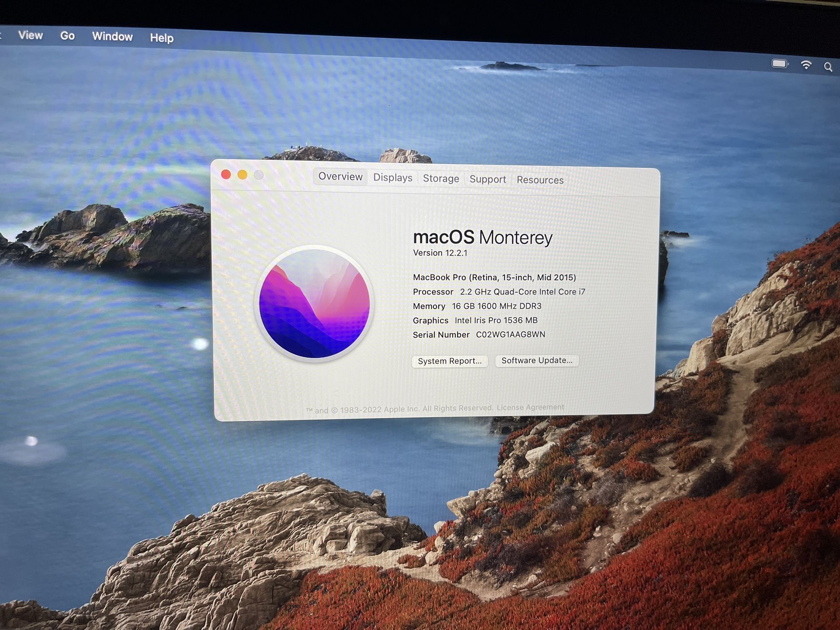Open the Help menu
Viewport: 840px width, 630px height.
click(162, 38)
